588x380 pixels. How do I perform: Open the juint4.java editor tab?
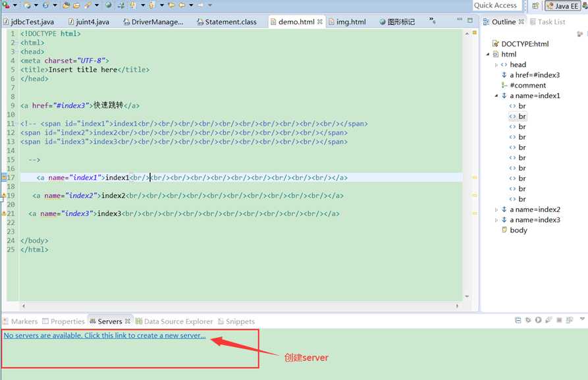click(x=89, y=22)
